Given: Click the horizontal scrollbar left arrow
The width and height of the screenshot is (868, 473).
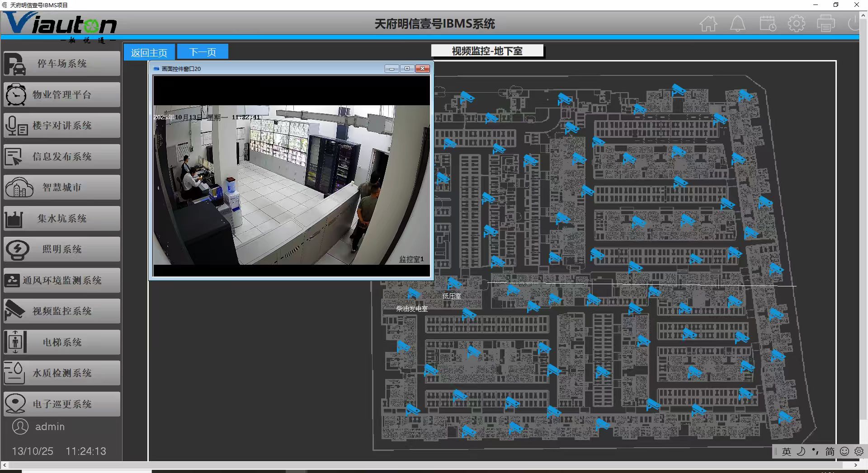Looking at the screenshot, I should (5, 465).
